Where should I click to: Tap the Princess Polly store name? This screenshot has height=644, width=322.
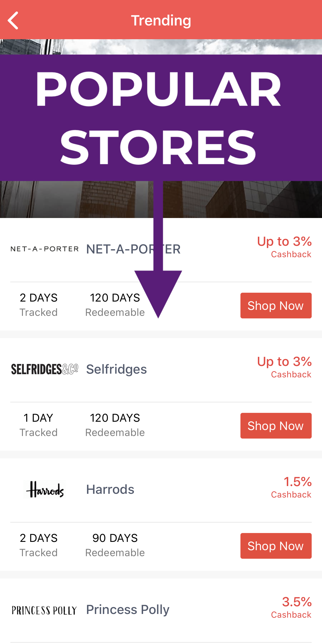[x=128, y=609]
